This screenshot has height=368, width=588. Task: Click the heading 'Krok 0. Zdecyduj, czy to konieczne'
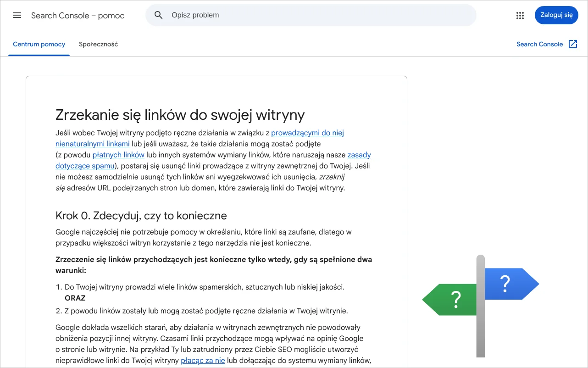(x=141, y=216)
